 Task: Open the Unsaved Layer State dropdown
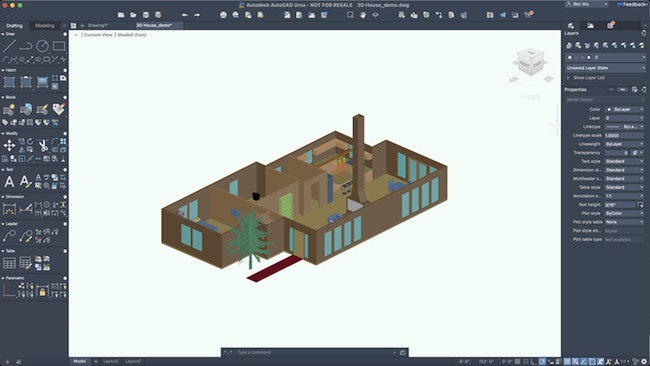coord(605,68)
